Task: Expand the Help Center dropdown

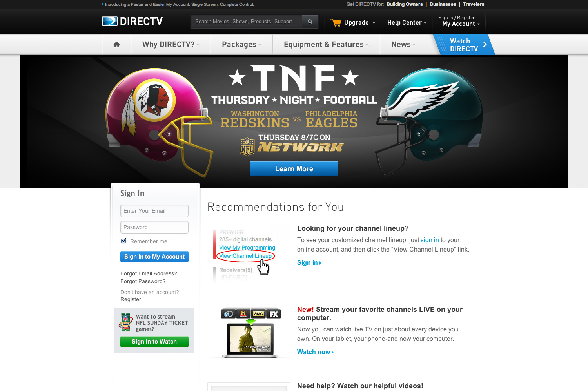Action: 407,22
